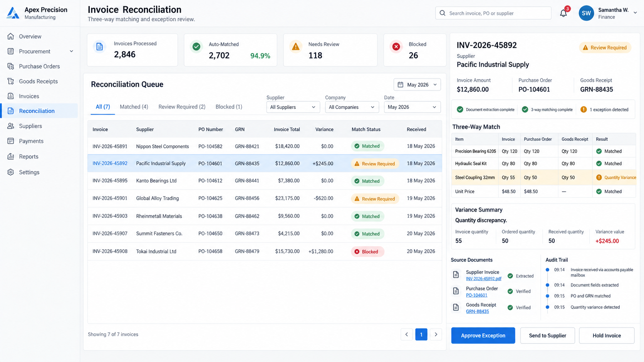Click the Purchase Orders sidebar icon
This screenshot has height=362, width=644.
(11, 66)
